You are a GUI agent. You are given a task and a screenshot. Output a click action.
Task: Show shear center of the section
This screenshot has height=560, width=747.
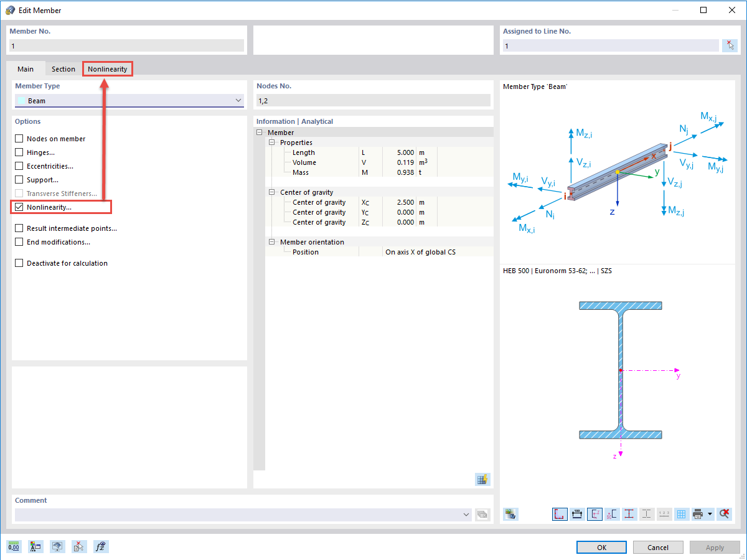[x=611, y=514]
